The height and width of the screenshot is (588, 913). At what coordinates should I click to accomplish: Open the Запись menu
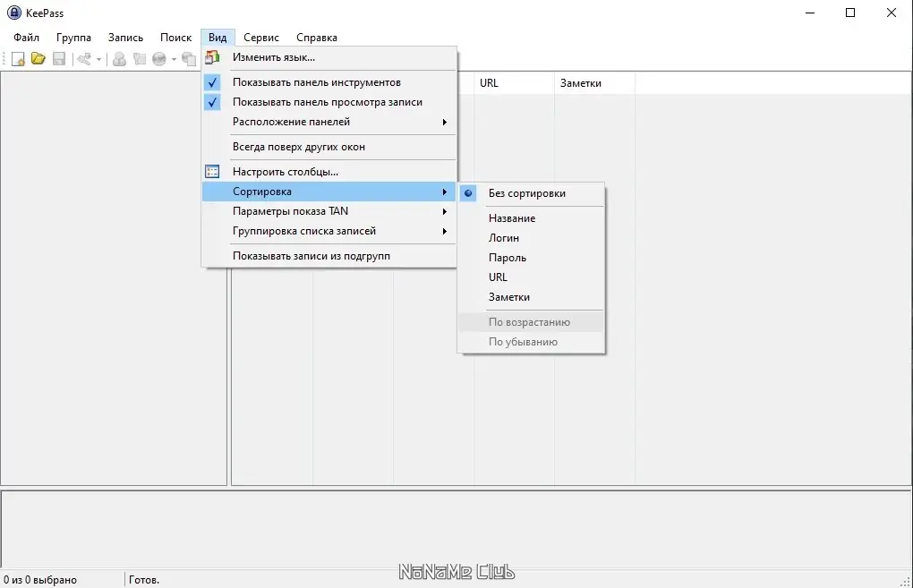[125, 38]
